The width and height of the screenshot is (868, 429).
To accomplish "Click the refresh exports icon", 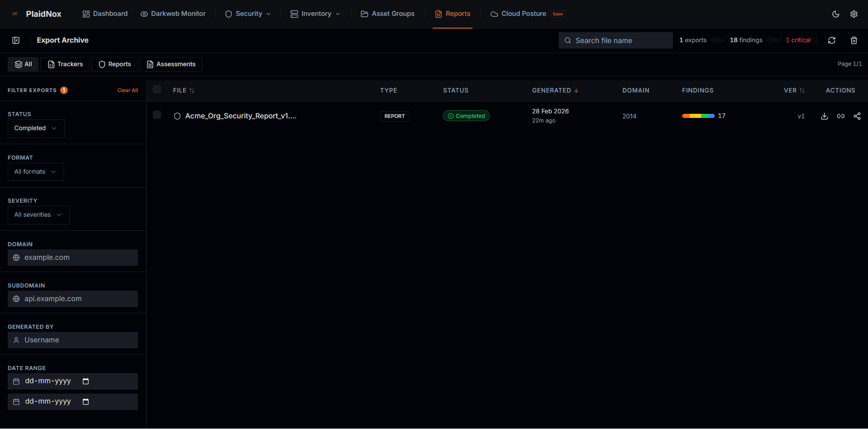I will pyautogui.click(x=832, y=40).
